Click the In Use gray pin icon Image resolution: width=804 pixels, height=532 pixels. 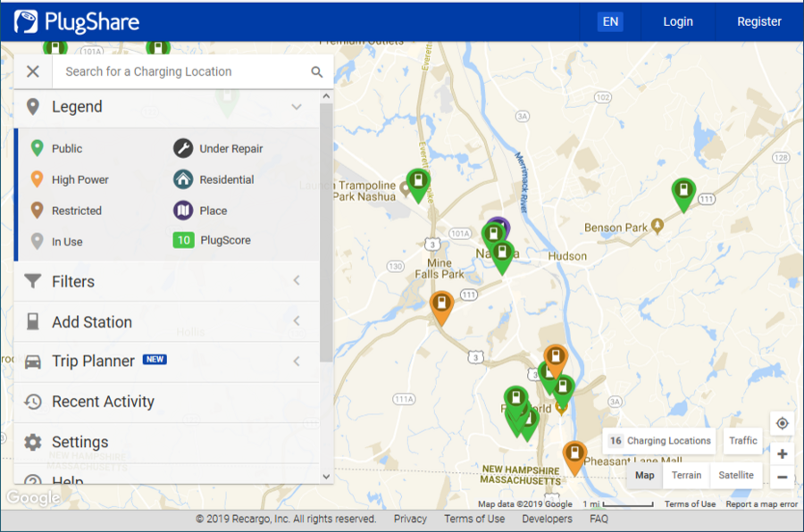37,241
